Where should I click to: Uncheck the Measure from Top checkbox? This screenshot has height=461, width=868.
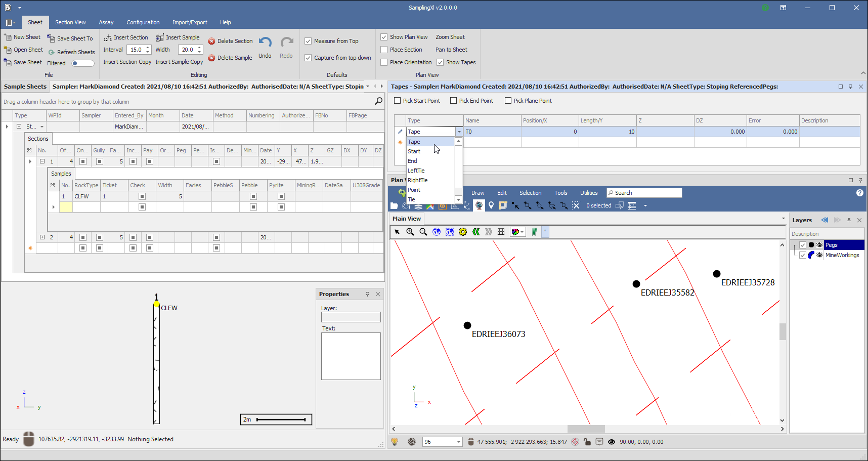(308, 41)
